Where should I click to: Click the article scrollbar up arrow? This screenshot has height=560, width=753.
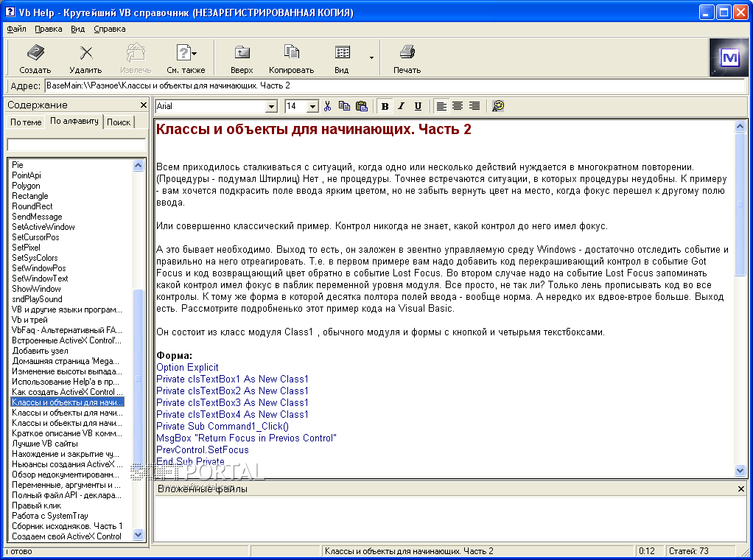tap(740, 127)
